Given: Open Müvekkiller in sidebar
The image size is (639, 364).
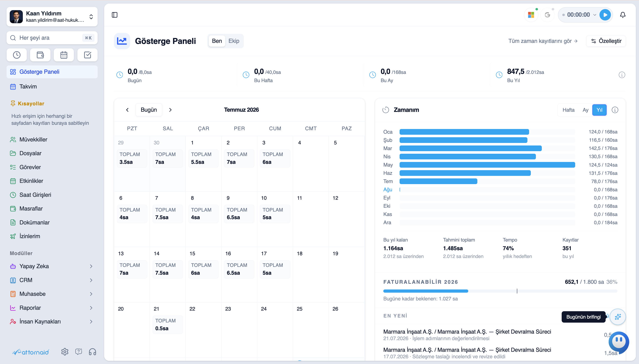Looking at the screenshot, I should pyautogui.click(x=52, y=140).
